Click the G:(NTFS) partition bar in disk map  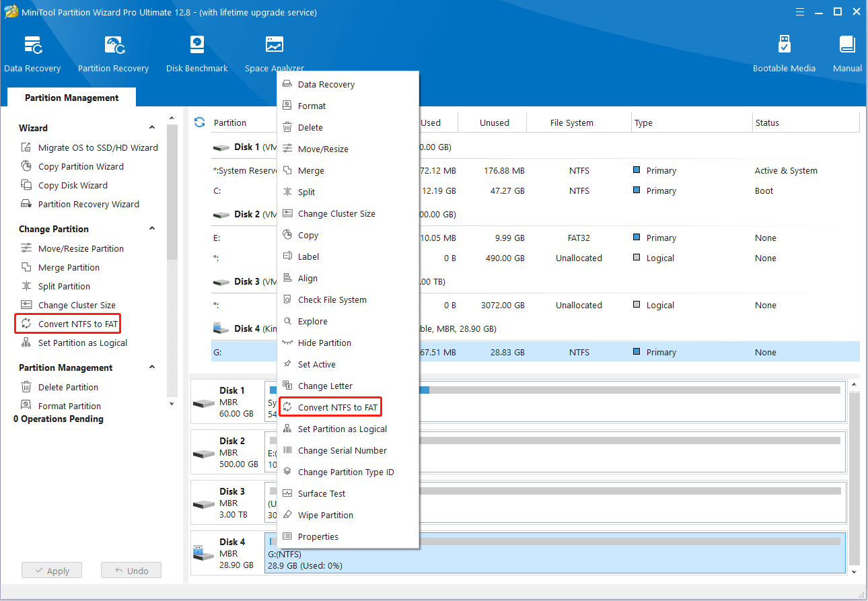coord(554,553)
